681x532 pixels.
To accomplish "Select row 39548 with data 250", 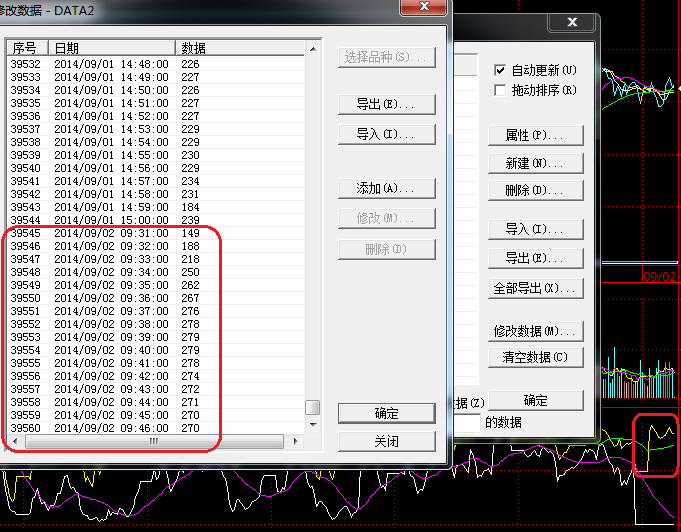I will click(x=155, y=272).
